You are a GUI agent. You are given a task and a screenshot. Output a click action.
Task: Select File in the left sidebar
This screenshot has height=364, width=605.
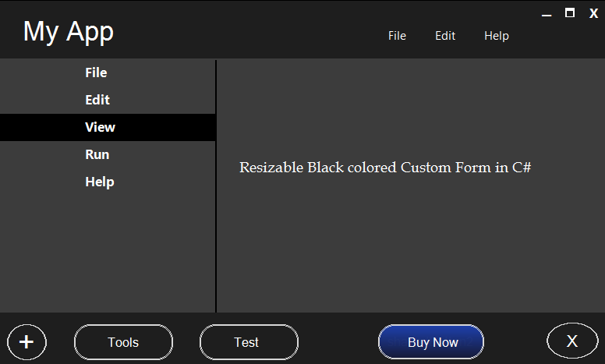click(96, 72)
